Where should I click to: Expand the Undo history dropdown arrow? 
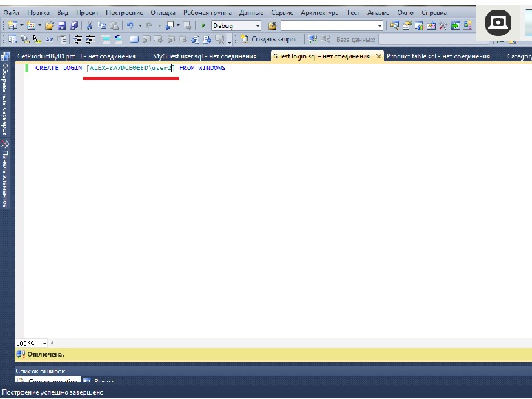(x=140, y=25)
